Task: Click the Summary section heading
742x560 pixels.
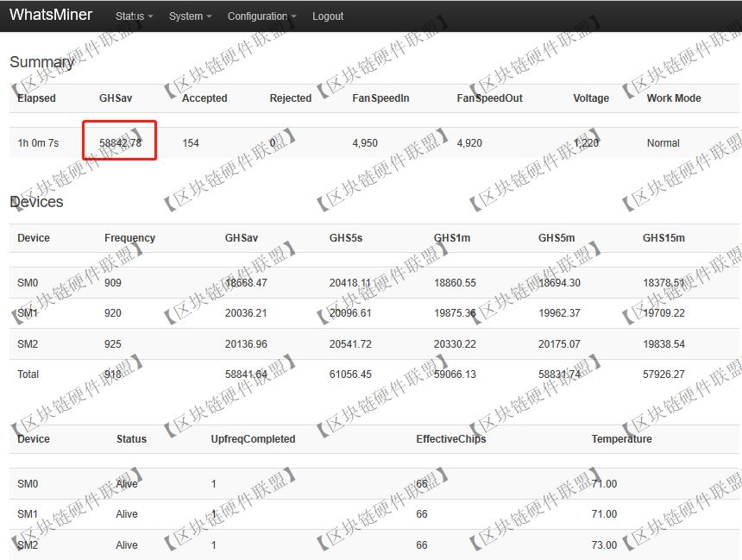Action: coord(41,62)
